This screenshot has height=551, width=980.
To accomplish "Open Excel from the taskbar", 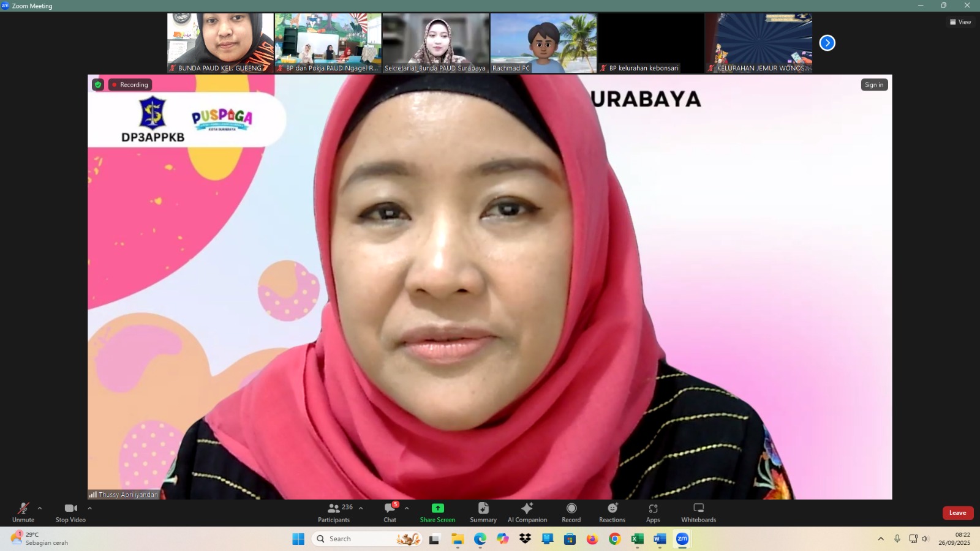I will [x=638, y=539].
